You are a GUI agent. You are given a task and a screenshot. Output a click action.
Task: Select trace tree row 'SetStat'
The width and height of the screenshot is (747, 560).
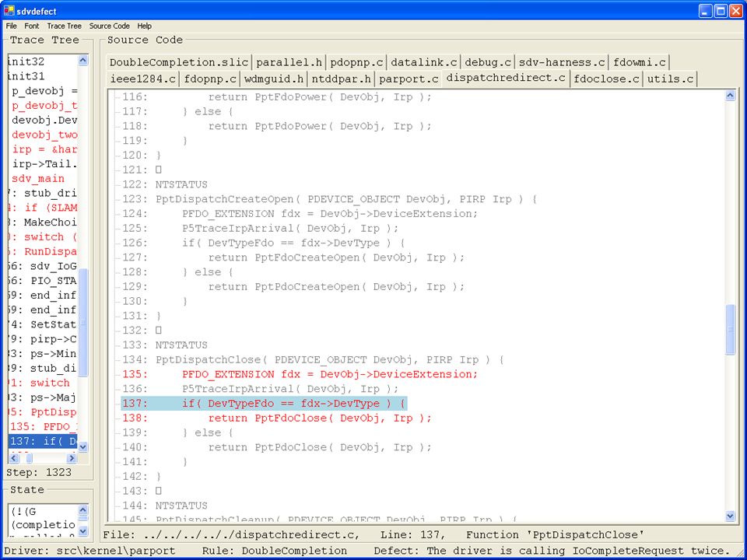[43, 325]
